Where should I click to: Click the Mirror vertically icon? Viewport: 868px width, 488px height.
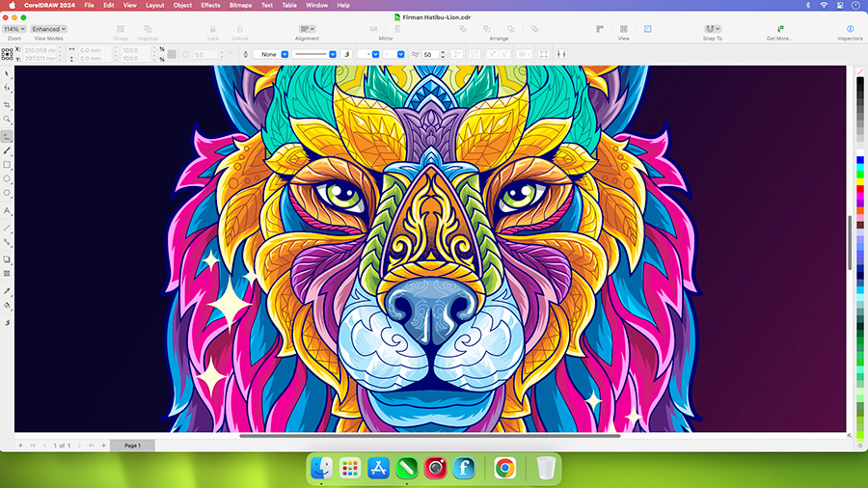pyautogui.click(x=397, y=29)
